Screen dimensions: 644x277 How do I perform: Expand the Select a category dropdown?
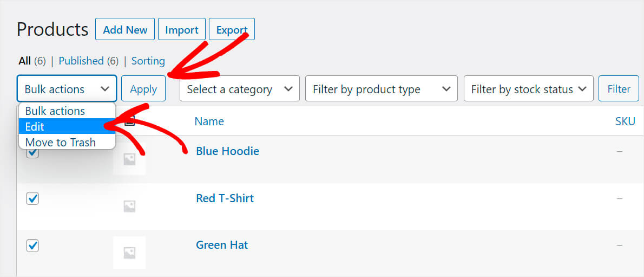point(239,89)
